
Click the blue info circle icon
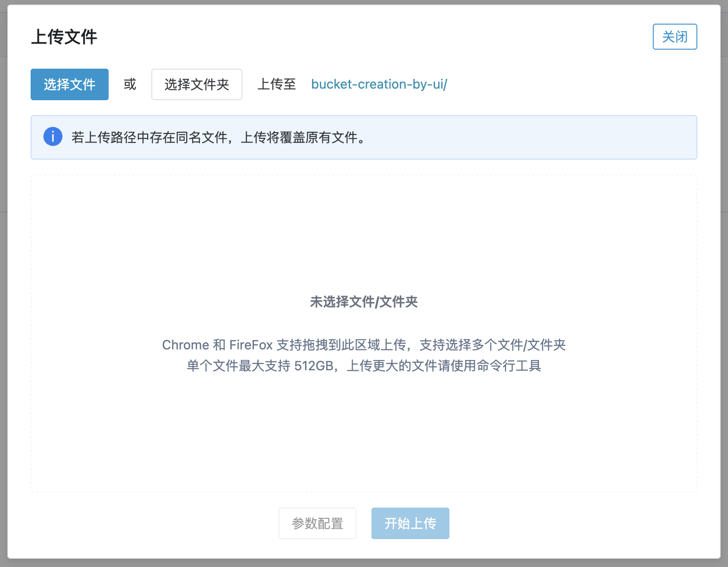[53, 137]
